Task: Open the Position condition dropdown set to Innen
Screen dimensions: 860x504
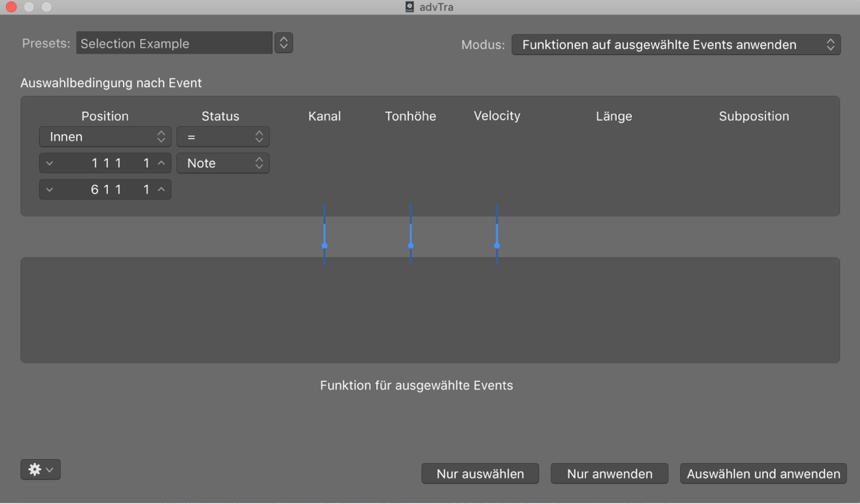Action: pos(105,137)
